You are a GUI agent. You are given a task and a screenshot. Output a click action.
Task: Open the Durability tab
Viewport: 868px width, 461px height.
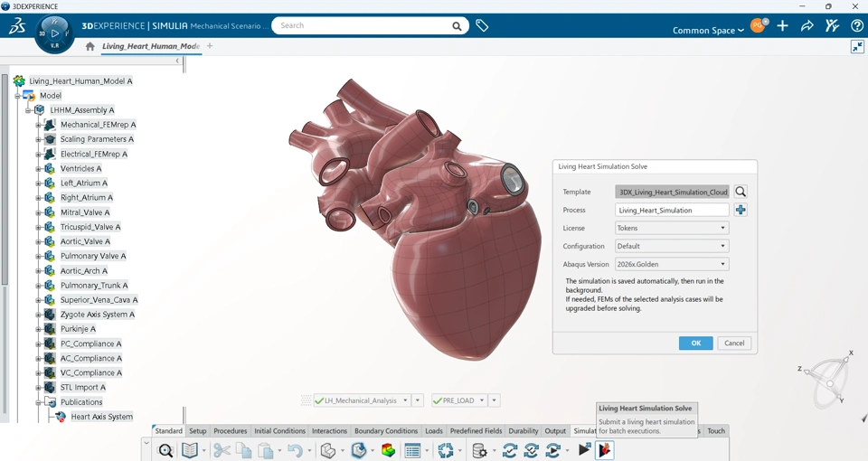(524, 430)
